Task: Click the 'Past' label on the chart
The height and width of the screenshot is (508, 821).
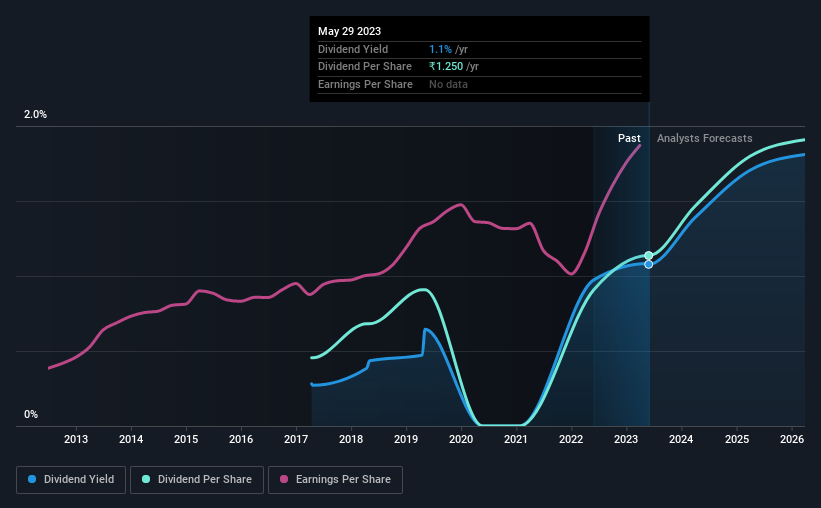Action: pos(629,138)
